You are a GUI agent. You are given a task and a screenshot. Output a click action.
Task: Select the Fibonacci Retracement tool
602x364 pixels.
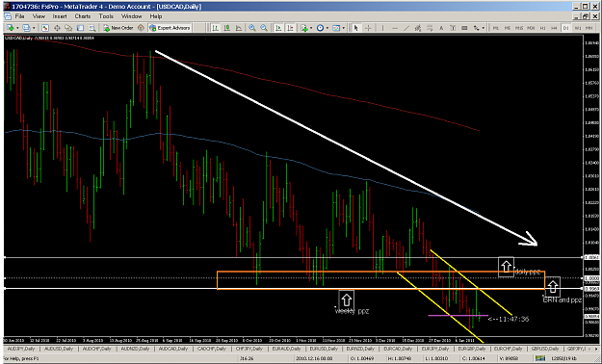pyautogui.click(x=430, y=28)
